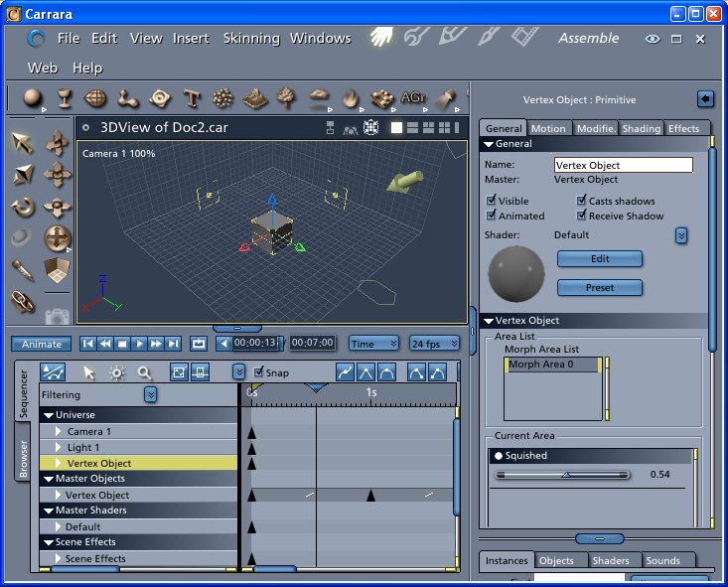
Task: Select the Squished radio dot
Action: coord(499,456)
